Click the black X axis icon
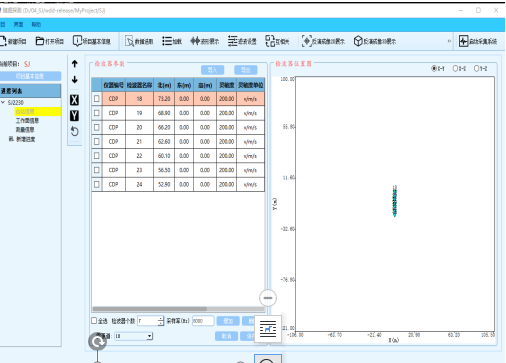The height and width of the screenshot is (363, 506). click(75, 100)
